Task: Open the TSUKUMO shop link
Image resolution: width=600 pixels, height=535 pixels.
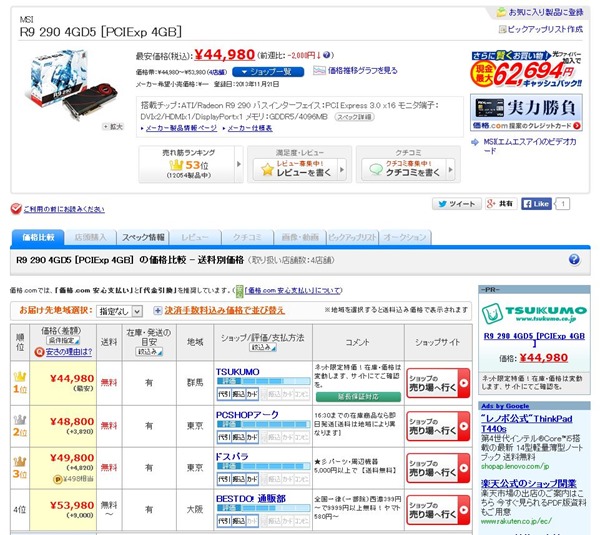Action: pos(238,372)
